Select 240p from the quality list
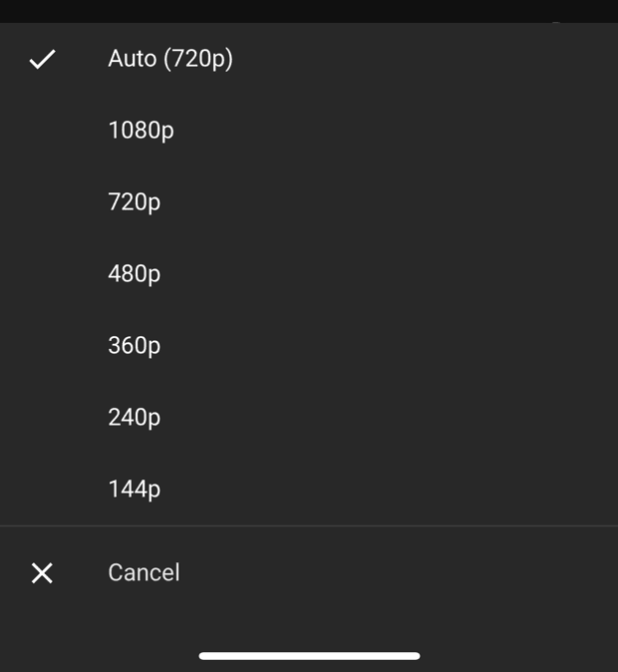This screenshot has height=672, width=618. point(134,418)
